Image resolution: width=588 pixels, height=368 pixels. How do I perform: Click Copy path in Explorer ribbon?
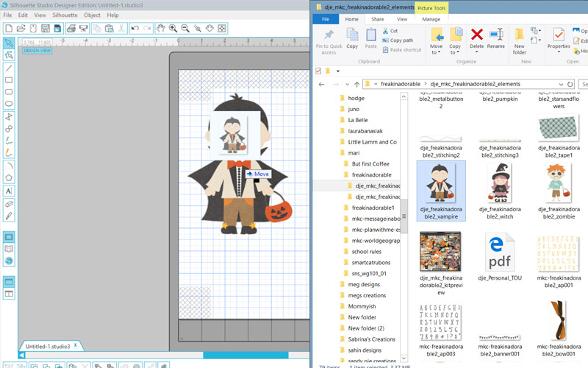coord(398,40)
